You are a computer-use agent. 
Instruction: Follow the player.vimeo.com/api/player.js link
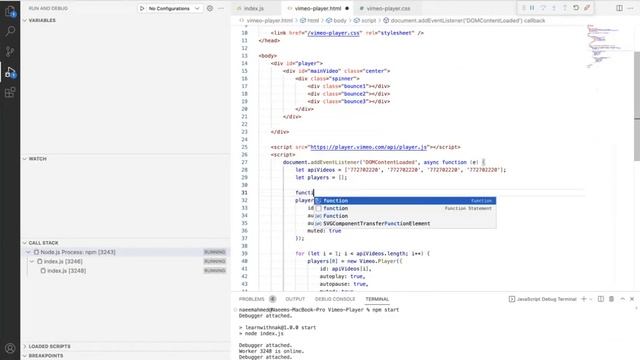[369, 147]
